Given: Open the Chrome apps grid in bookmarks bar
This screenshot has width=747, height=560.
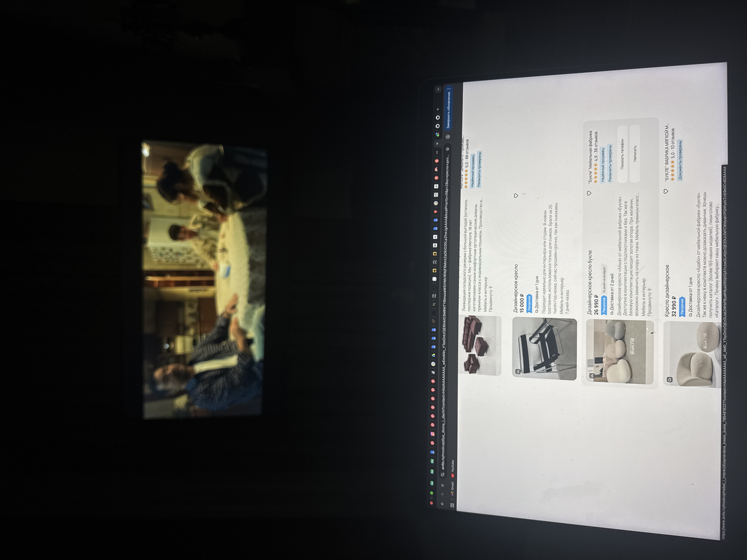Looking at the screenshot, I should coord(452,505).
